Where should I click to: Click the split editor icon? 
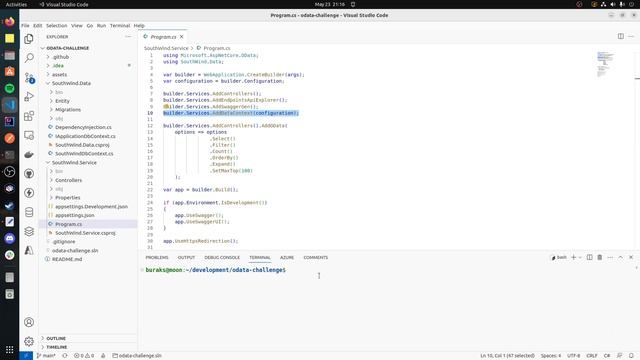point(620,36)
